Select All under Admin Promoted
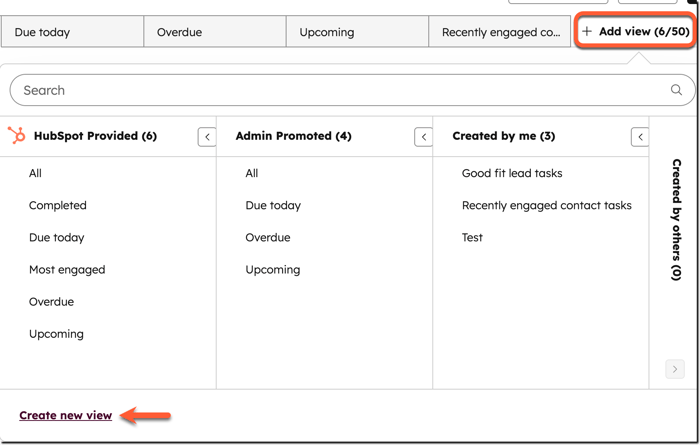This screenshot has width=700, height=445. coord(252,173)
